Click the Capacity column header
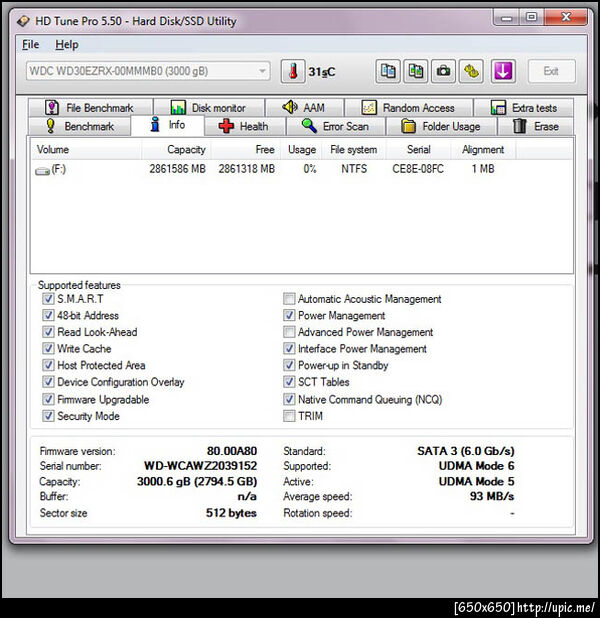The width and height of the screenshot is (600, 618). pyautogui.click(x=176, y=150)
